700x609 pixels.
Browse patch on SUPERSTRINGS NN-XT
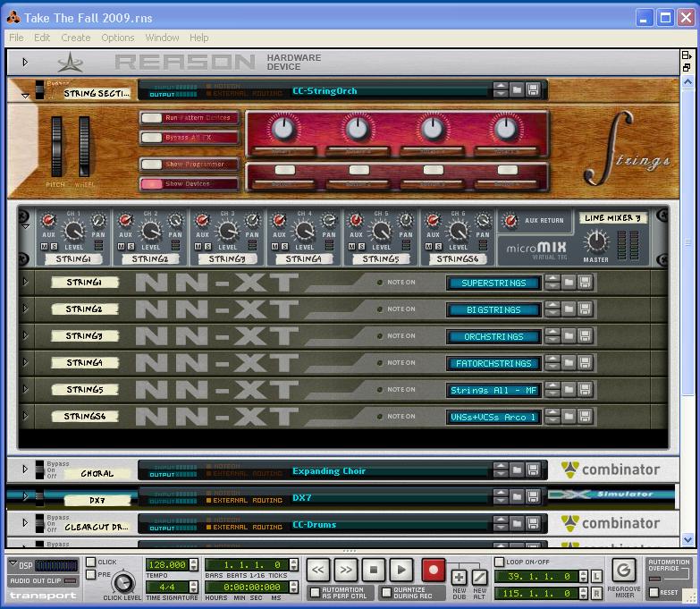[569, 283]
